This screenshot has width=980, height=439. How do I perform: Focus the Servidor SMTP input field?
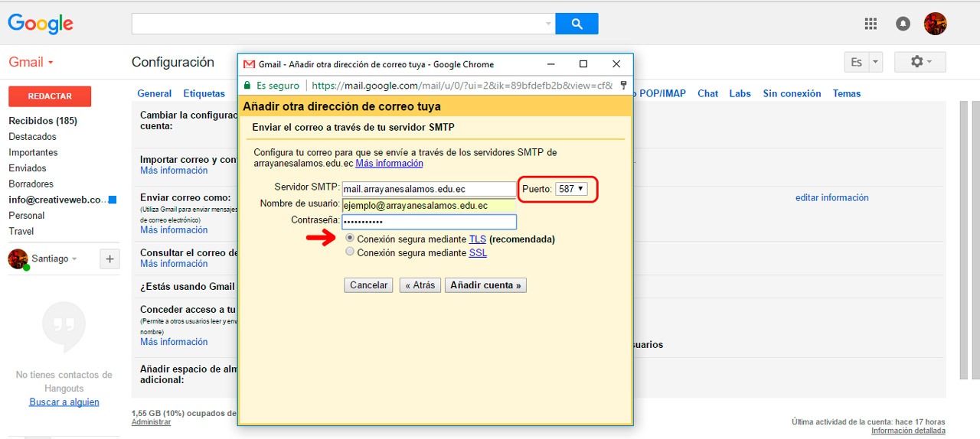[429, 189]
